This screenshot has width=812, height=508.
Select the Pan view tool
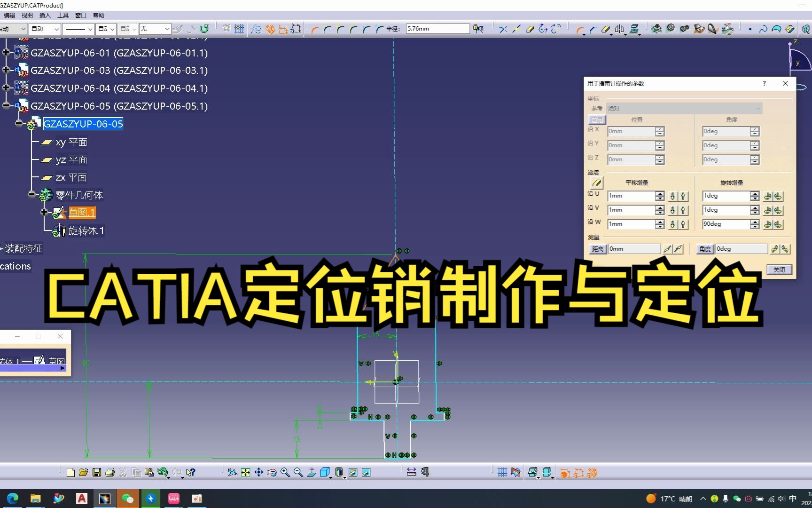(259, 472)
